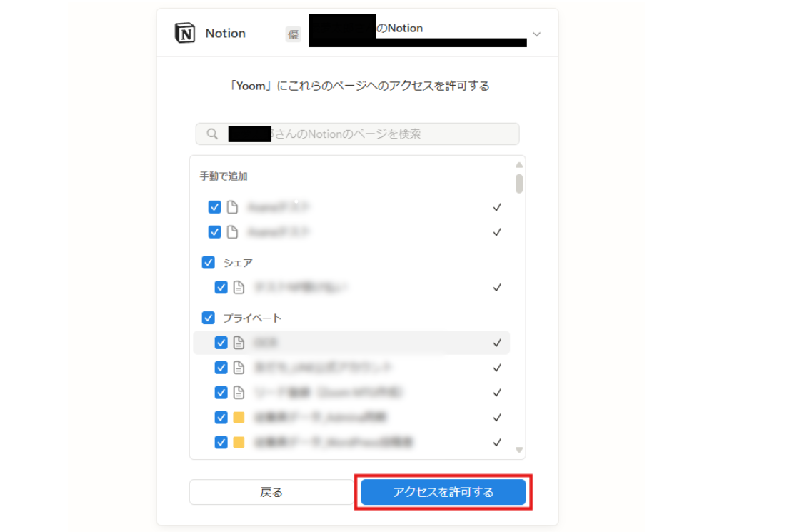Click the workspace avatar icon 優
The height and width of the screenshot is (532, 807).
[x=294, y=34]
